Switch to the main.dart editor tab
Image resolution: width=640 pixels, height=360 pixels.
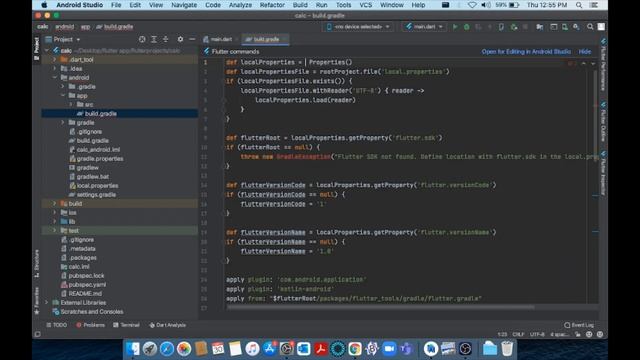coord(221,40)
